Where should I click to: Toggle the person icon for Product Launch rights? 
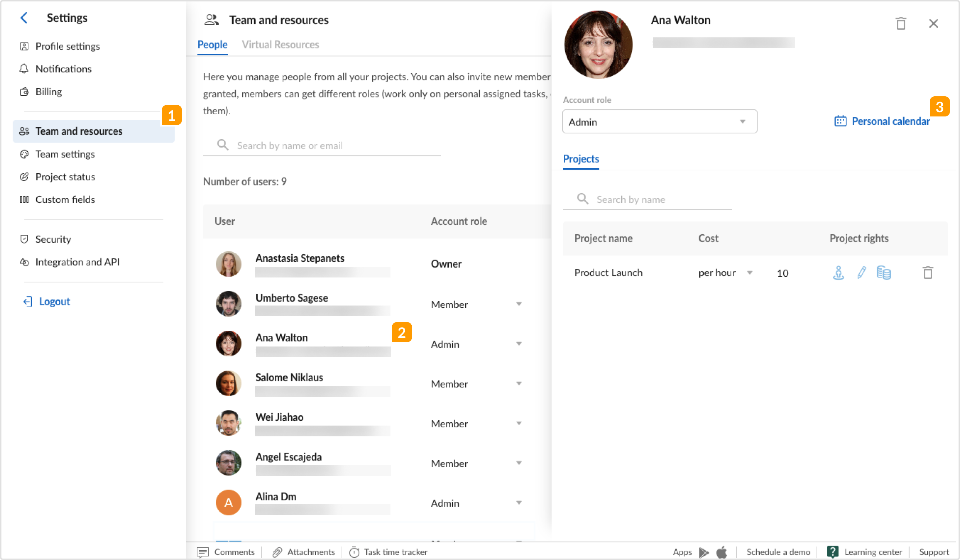click(838, 272)
